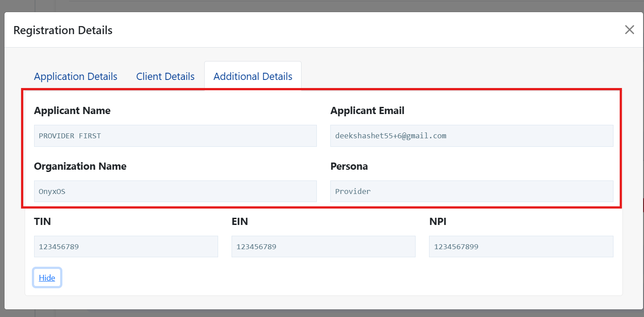Click the EIN label
Screen dimensions: 644x317
(240, 221)
